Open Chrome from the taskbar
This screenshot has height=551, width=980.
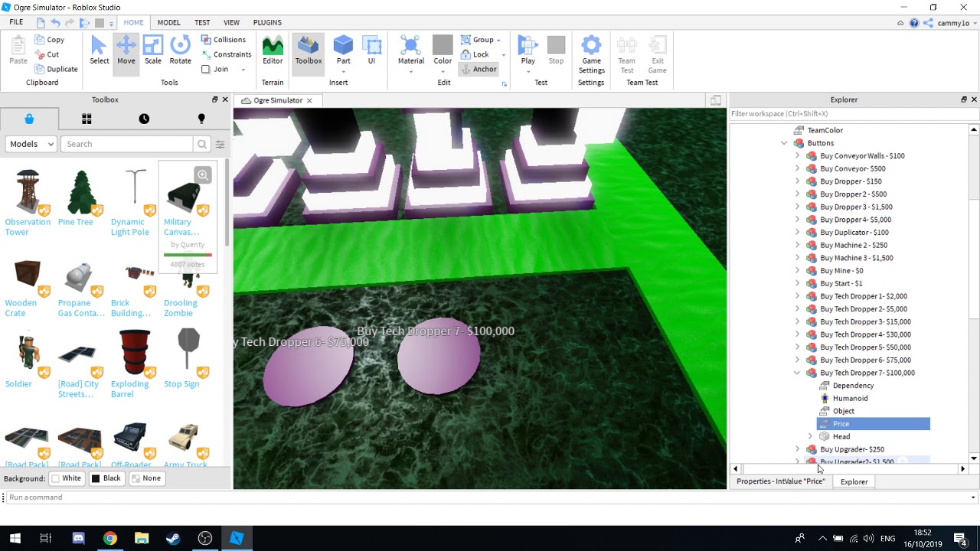(109, 539)
